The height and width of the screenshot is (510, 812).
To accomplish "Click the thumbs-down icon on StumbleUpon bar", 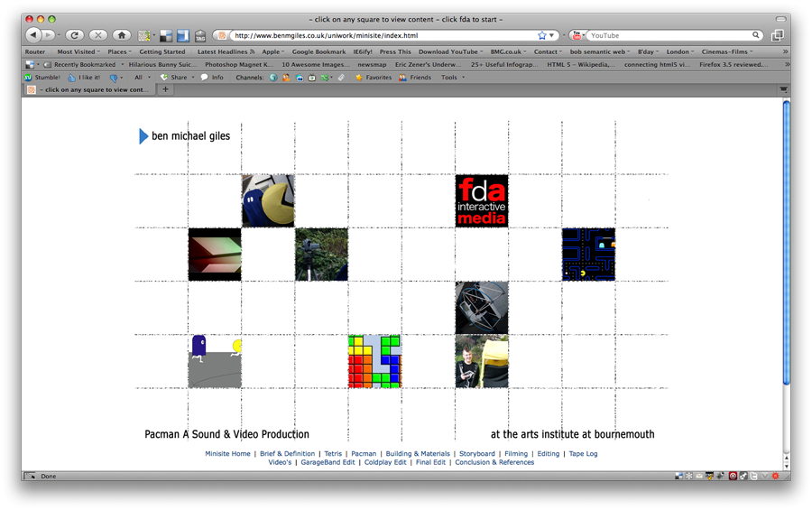I will [x=114, y=78].
